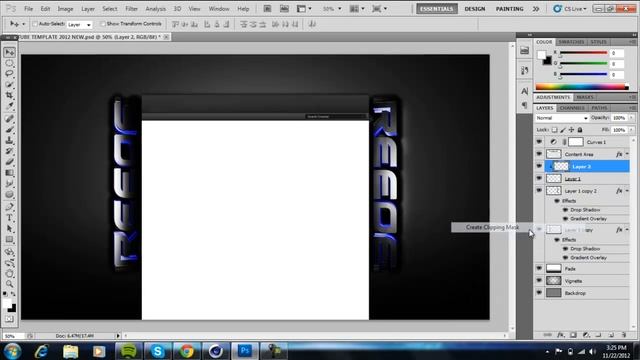
Task: Toggle Drop Shadow effect of Layer 1 copy 2
Action: coord(565,210)
